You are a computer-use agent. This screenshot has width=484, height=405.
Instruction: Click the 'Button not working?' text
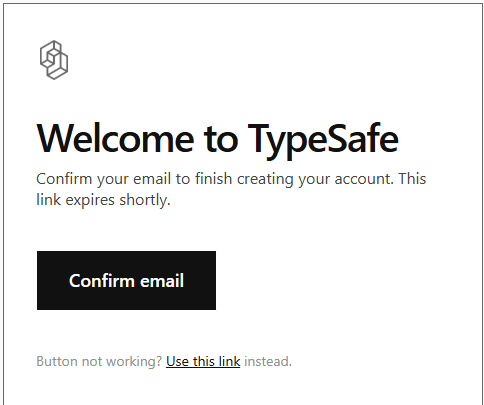99,362
